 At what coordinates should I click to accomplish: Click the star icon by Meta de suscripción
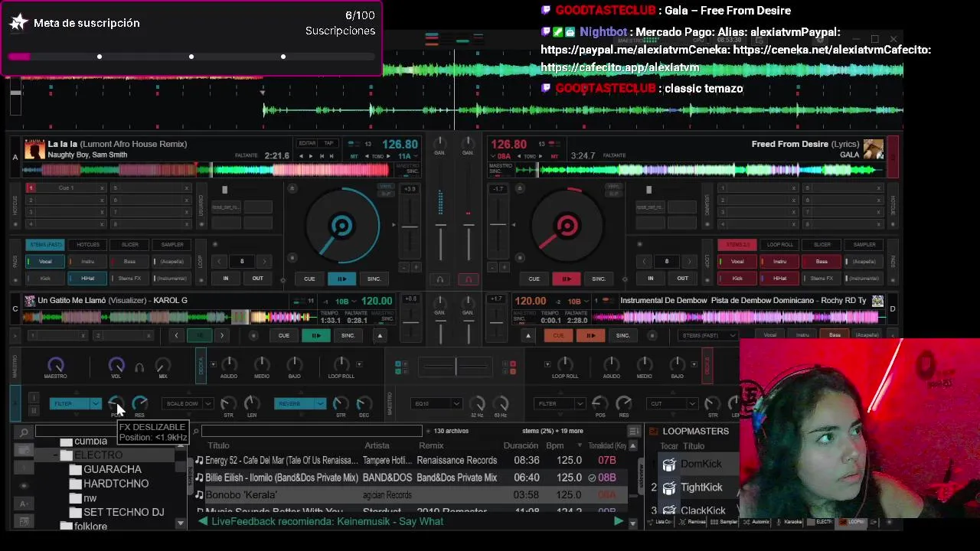(18, 23)
